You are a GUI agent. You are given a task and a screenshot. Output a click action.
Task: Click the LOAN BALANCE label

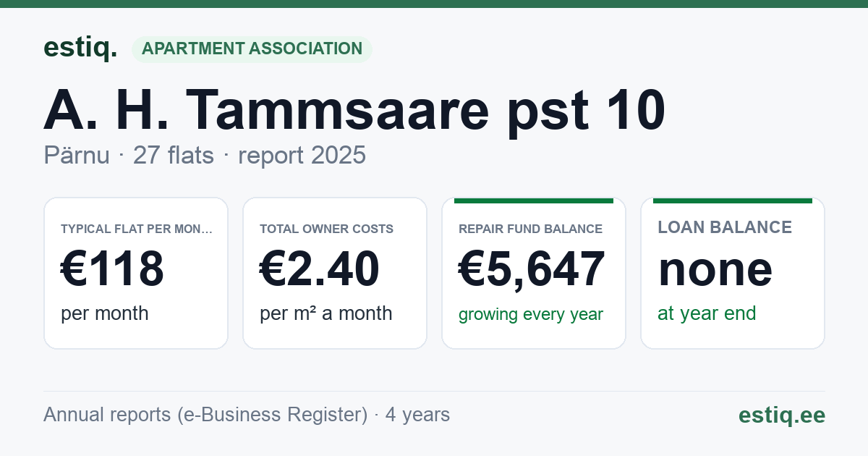725,227
